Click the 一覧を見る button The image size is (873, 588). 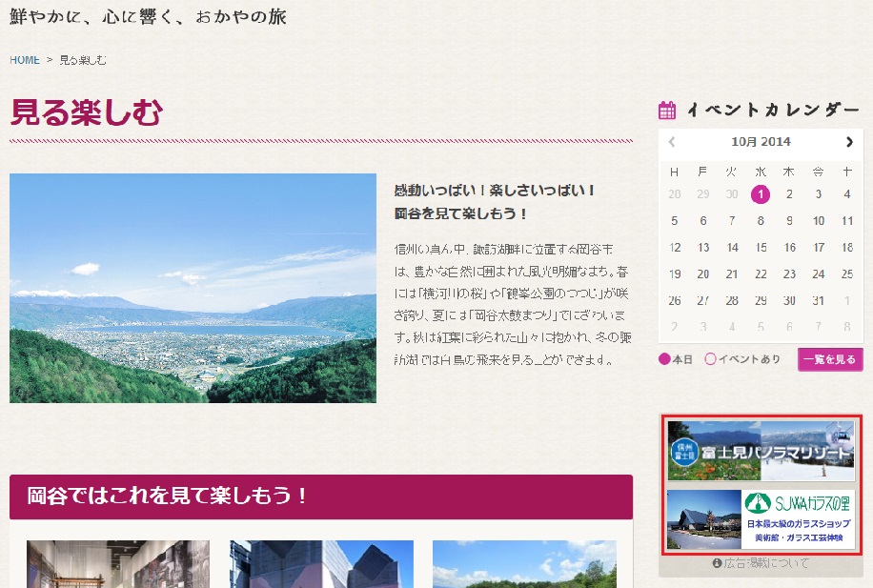[829, 359]
